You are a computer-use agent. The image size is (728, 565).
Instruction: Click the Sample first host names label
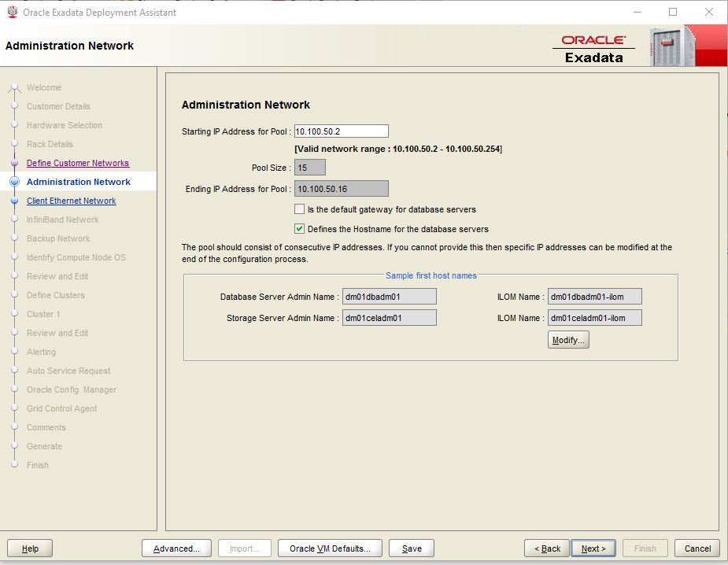[x=431, y=275]
